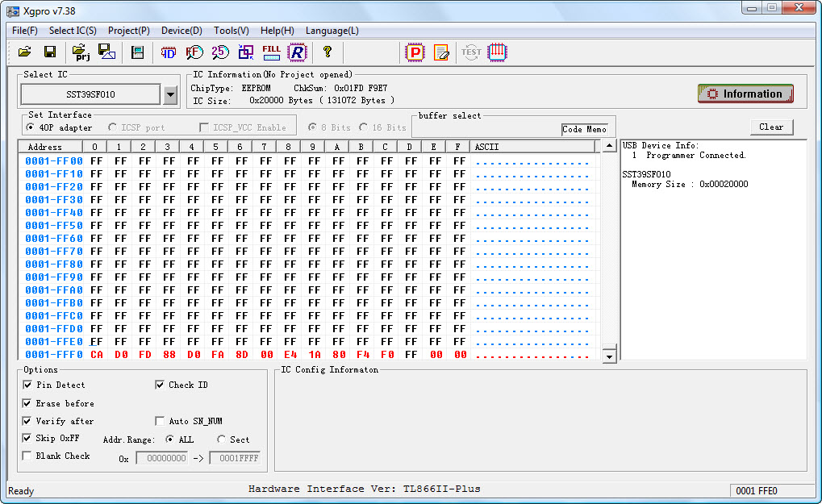Click the FILL buffer toolbar icon
The height and width of the screenshot is (504, 822).
pos(272,52)
